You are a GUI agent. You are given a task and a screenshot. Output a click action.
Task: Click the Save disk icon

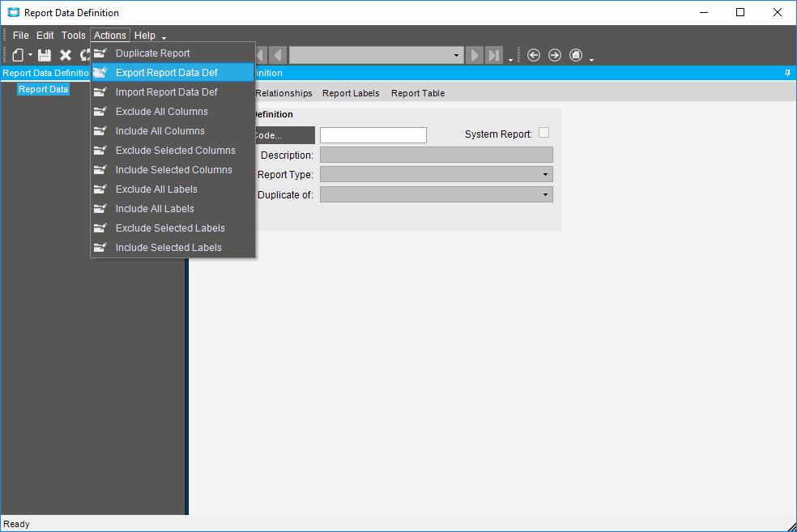(45, 55)
